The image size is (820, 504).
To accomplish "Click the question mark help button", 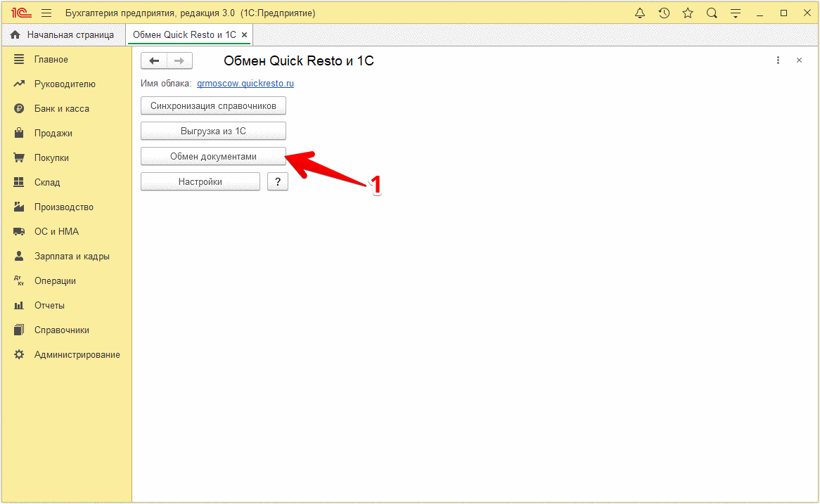I will (x=278, y=181).
